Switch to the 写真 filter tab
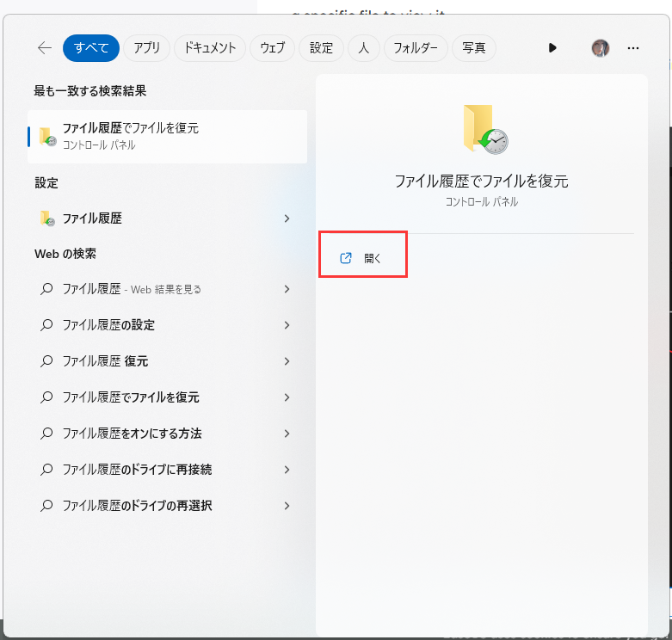The height and width of the screenshot is (640, 672). click(x=474, y=48)
